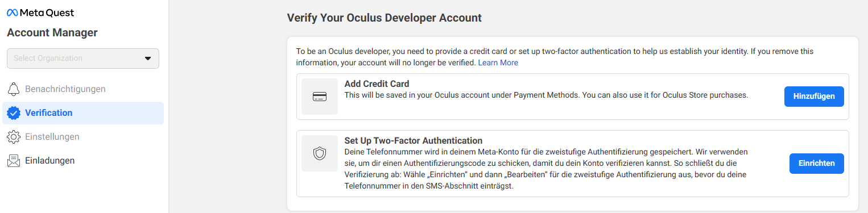Click the Add Credit Card heading
Image resolution: width=868 pixels, height=213 pixels.
377,84
